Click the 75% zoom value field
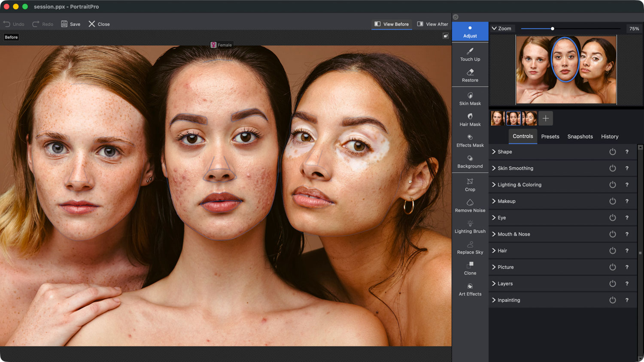 [634, 29]
